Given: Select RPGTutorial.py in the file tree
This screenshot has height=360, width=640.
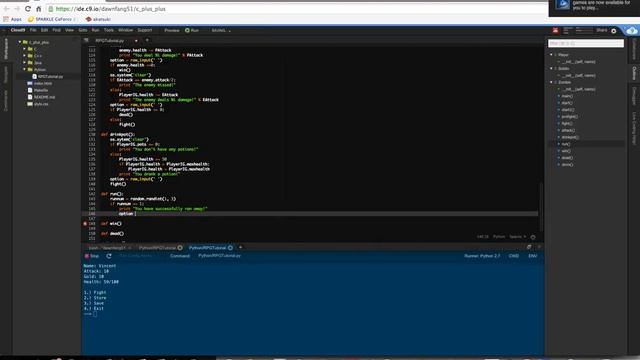Looking at the screenshot, I should click(48, 76).
